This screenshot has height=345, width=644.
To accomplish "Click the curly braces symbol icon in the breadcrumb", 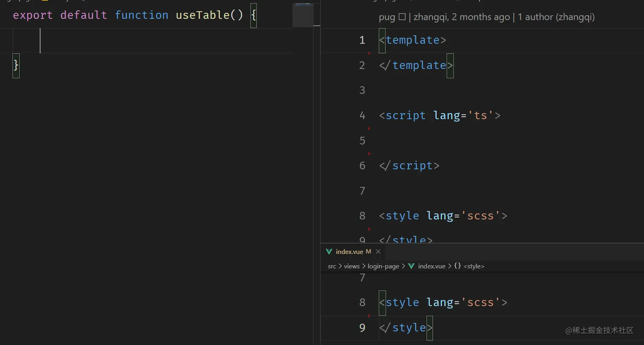I will (x=457, y=266).
